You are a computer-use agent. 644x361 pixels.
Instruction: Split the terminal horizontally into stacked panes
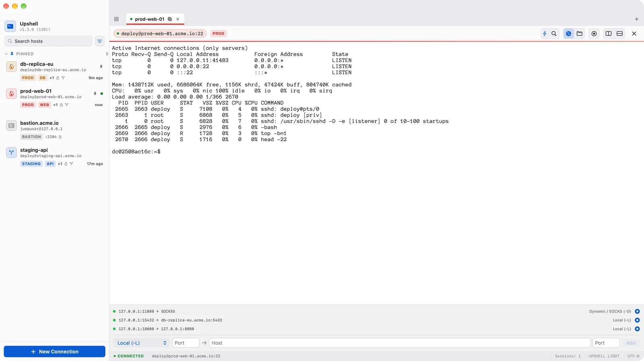pos(620,34)
